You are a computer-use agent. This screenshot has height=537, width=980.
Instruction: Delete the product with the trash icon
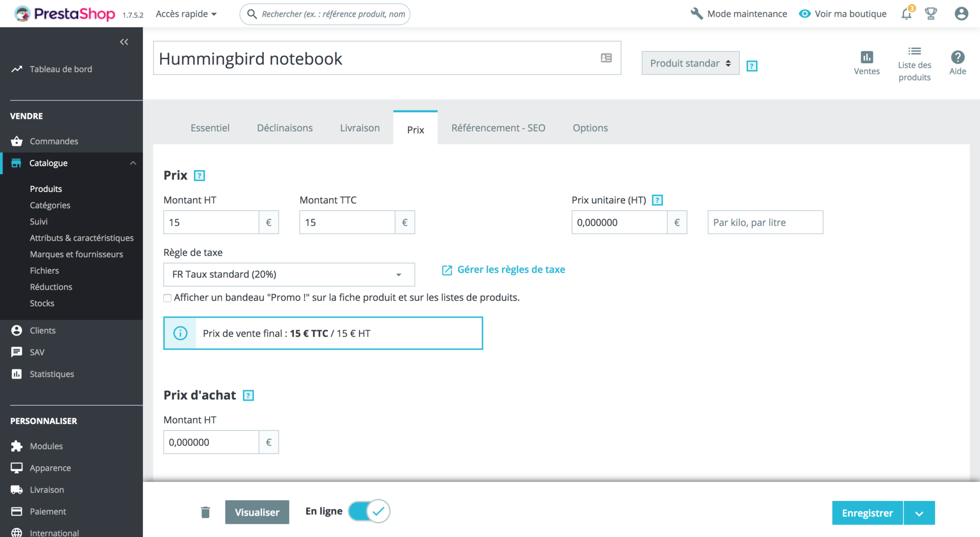(x=206, y=512)
